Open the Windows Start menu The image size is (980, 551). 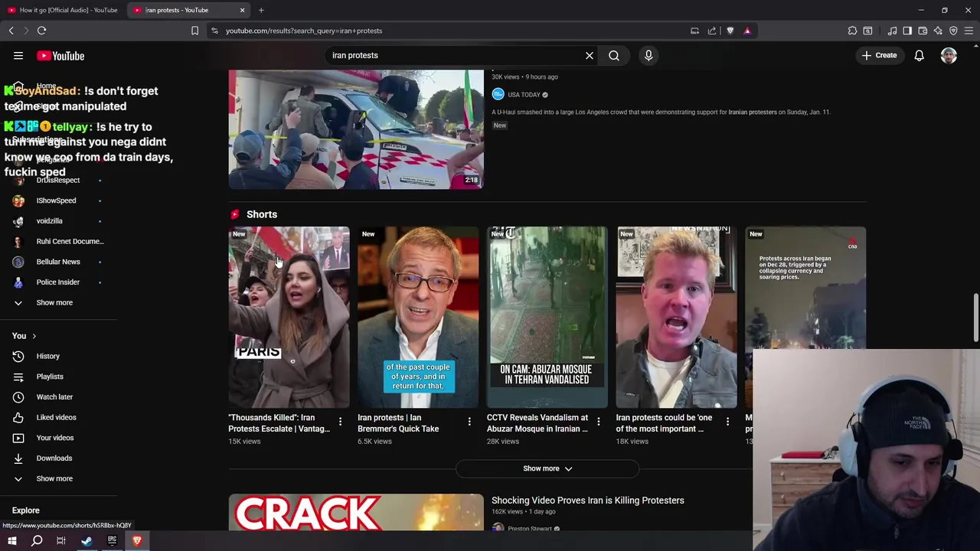(x=12, y=541)
